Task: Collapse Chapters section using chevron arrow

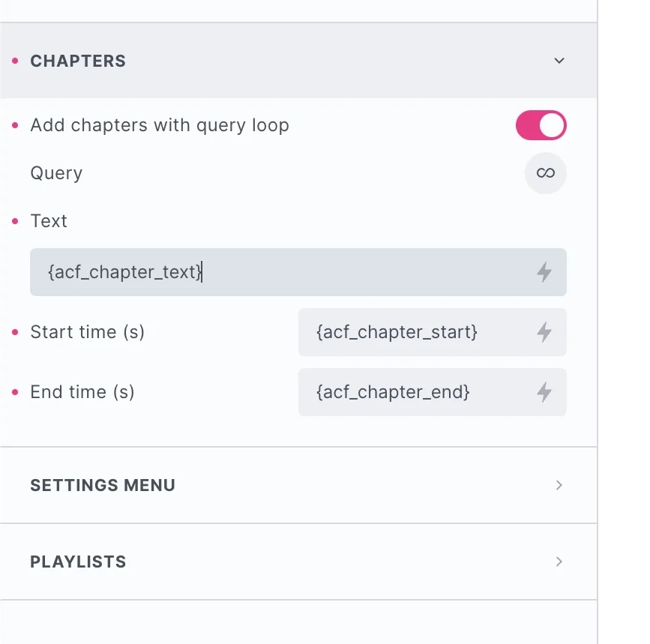Action: (559, 61)
